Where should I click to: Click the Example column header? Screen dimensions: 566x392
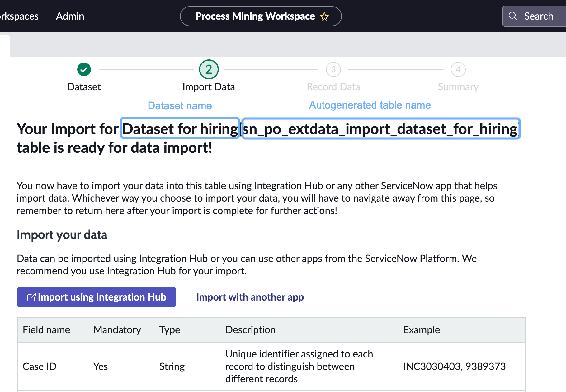(x=422, y=330)
